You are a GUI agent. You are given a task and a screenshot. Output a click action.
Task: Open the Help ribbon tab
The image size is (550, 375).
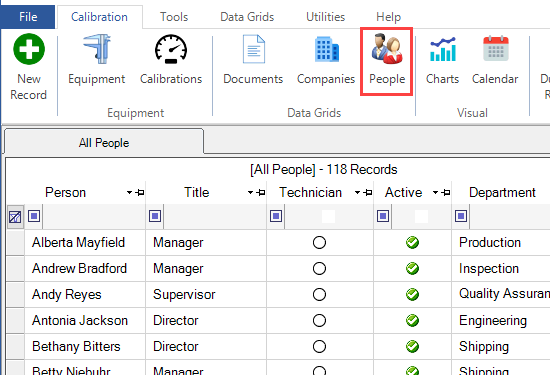(x=388, y=16)
